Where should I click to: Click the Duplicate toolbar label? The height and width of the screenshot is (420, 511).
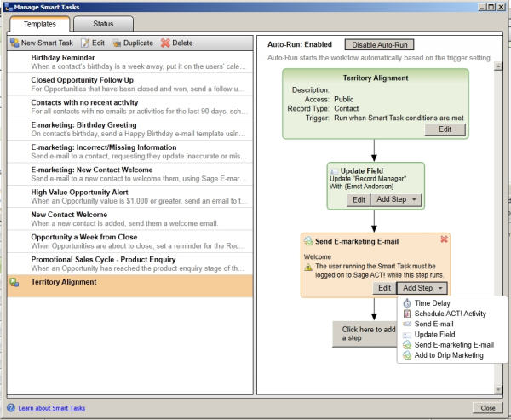138,43
